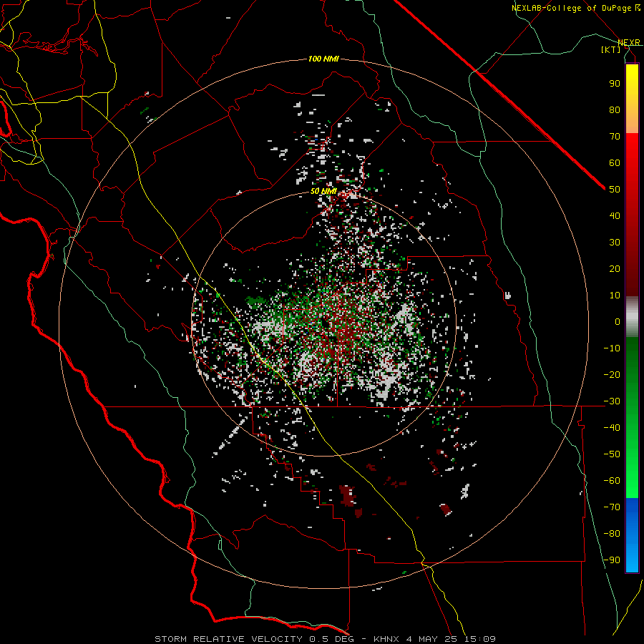Image resolution: width=644 pixels, height=644 pixels.
Task: Click the positive 20 knot scale label
Action: click(615, 268)
